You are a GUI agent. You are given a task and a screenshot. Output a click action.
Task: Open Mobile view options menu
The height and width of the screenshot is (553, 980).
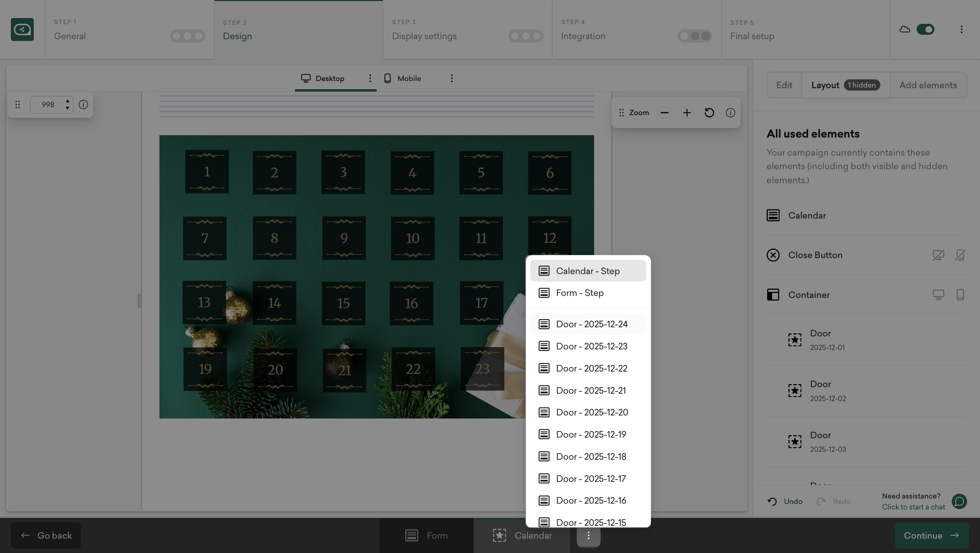(452, 78)
